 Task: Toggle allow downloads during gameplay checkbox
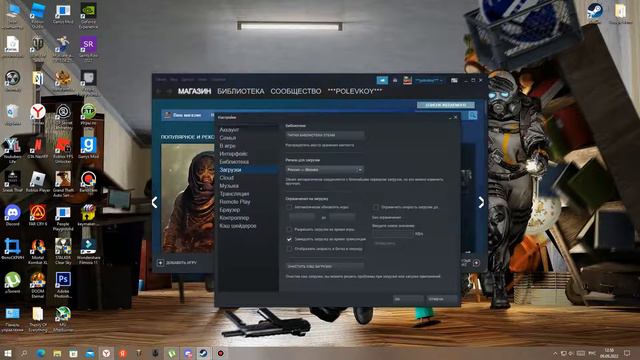click(x=289, y=230)
